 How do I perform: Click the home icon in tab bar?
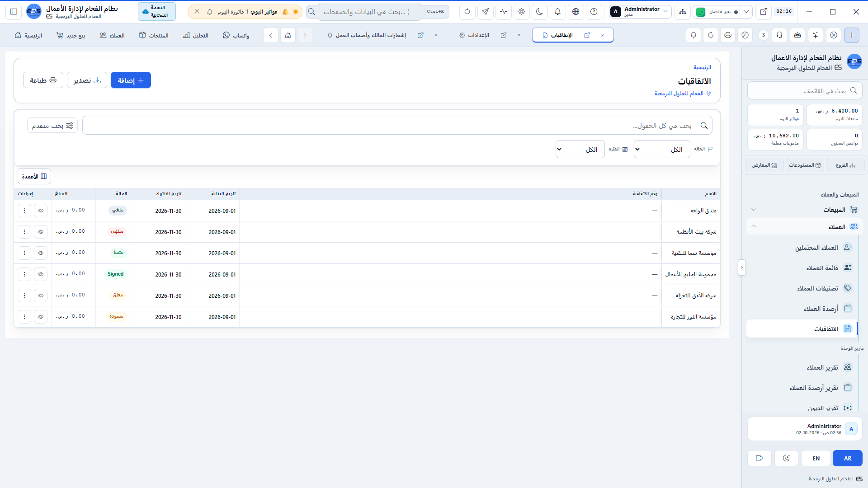tap(288, 35)
